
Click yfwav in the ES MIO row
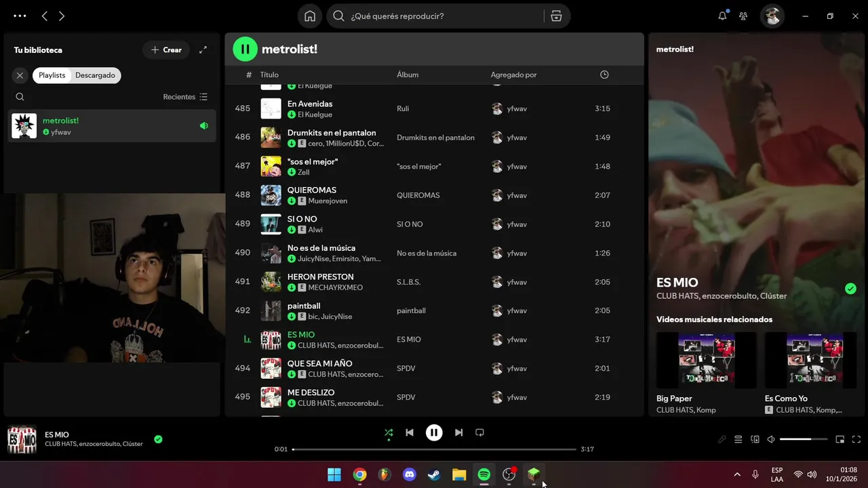click(x=517, y=340)
